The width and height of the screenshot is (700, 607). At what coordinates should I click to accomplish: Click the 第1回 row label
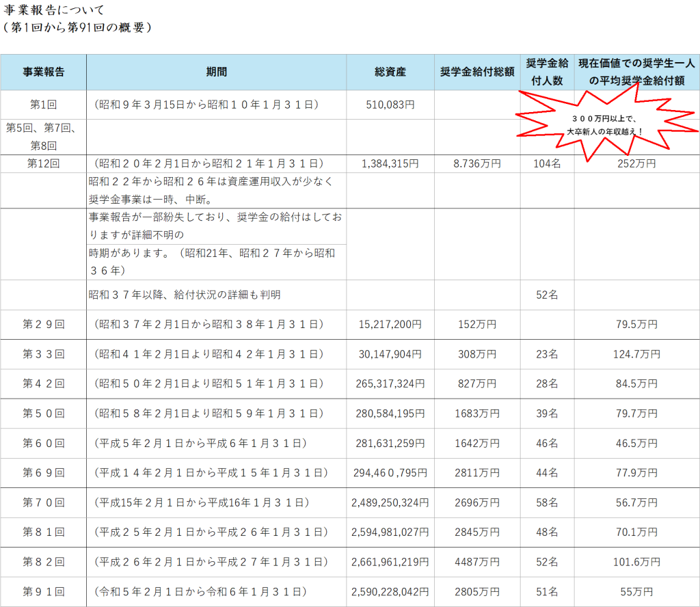(43, 105)
